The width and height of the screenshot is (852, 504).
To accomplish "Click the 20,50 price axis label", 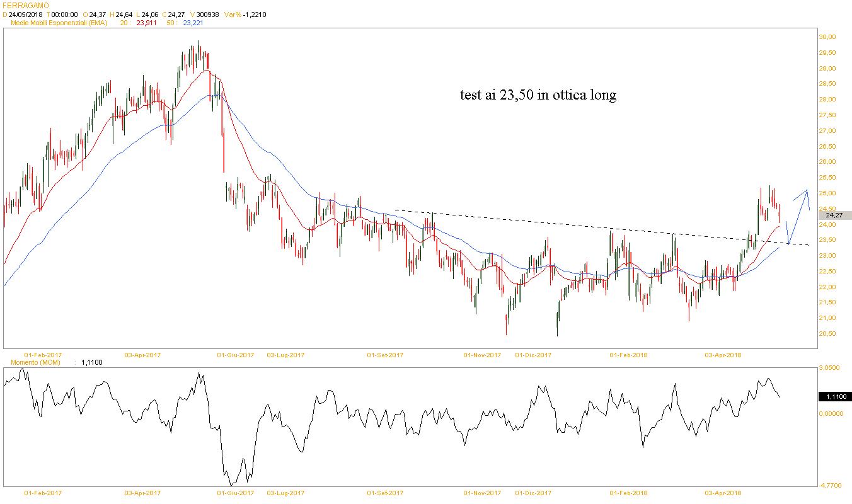I will pyautogui.click(x=827, y=334).
